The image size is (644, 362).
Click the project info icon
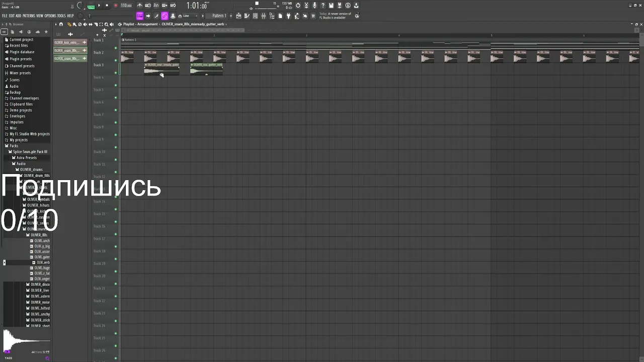click(348, 6)
